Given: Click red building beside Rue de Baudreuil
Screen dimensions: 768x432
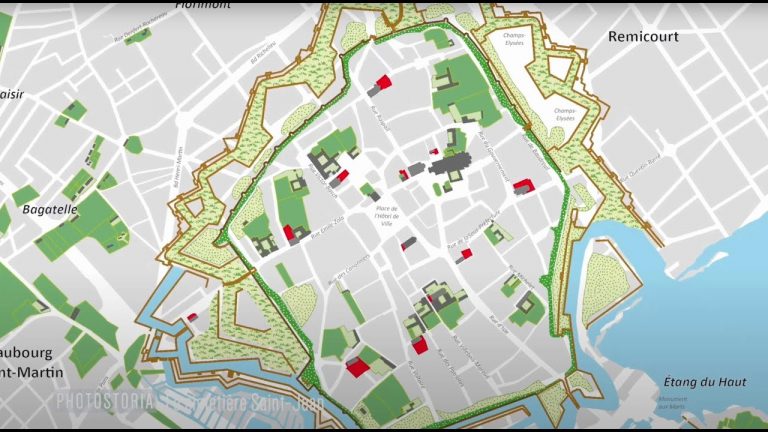Looking at the screenshot, I should click(523, 186).
